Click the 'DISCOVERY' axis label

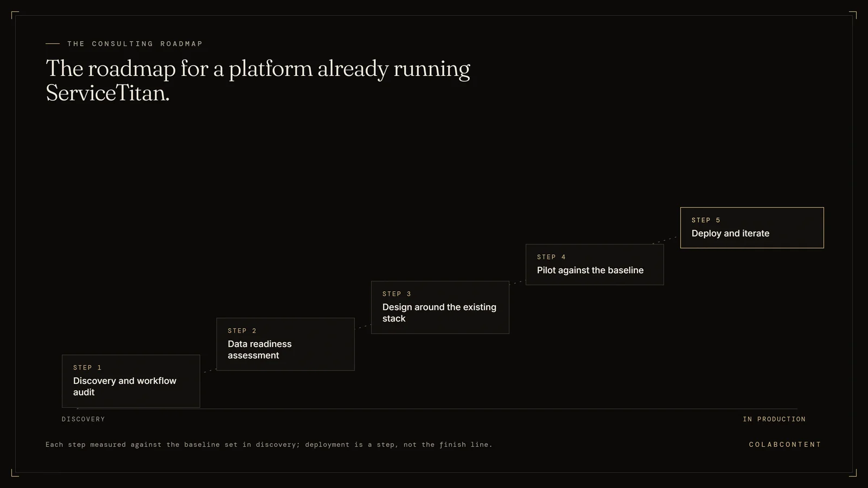coord(84,419)
